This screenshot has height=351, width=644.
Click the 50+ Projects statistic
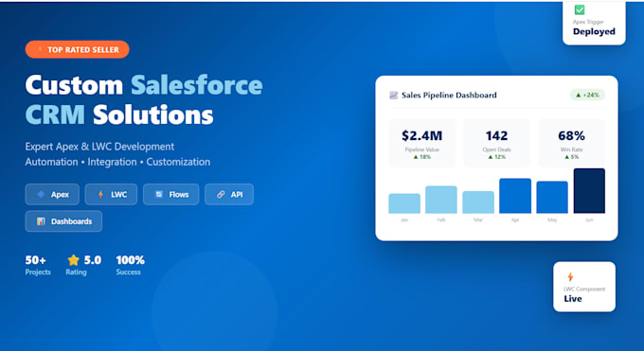pos(38,265)
